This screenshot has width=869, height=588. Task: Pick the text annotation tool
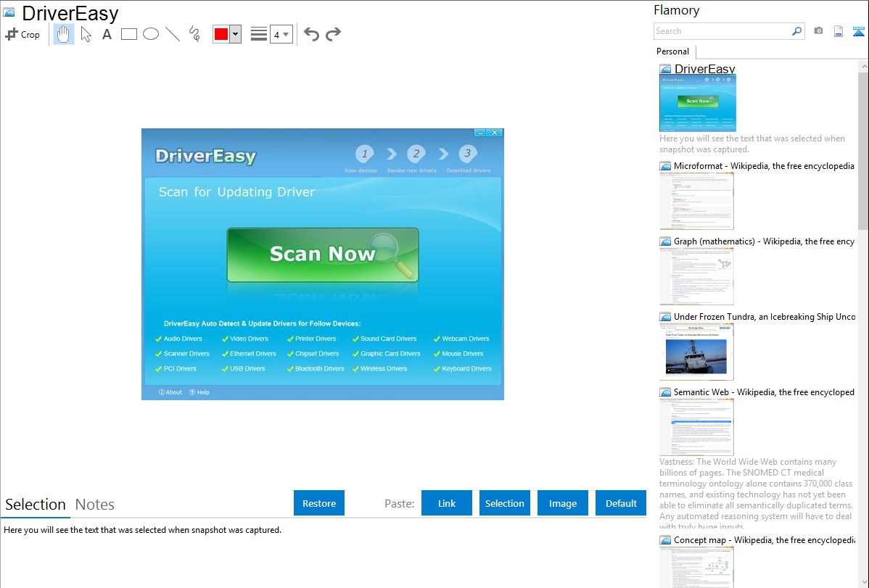[107, 34]
